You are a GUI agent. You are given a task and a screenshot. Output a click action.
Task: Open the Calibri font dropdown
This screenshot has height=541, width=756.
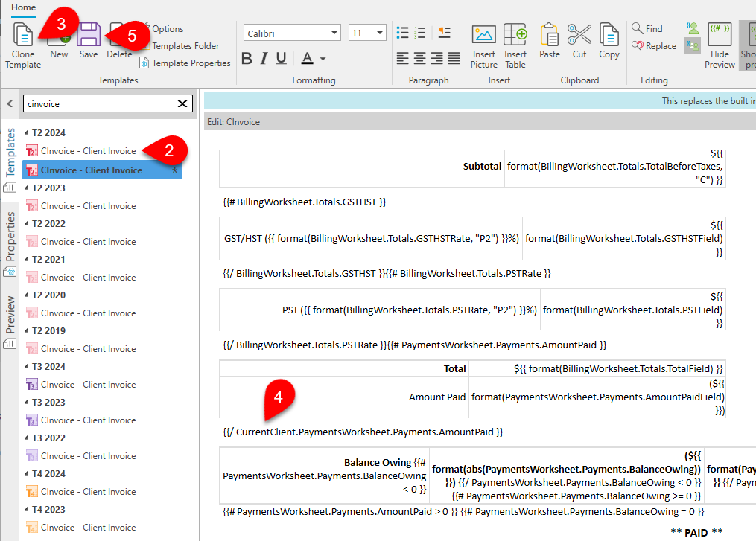pos(334,33)
